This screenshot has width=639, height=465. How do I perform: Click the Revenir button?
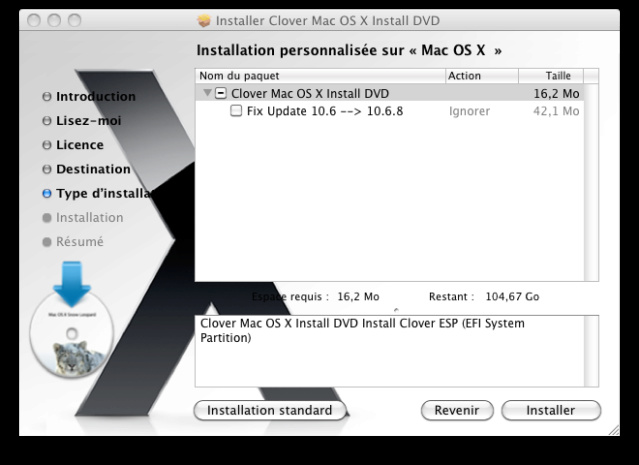coord(457,410)
